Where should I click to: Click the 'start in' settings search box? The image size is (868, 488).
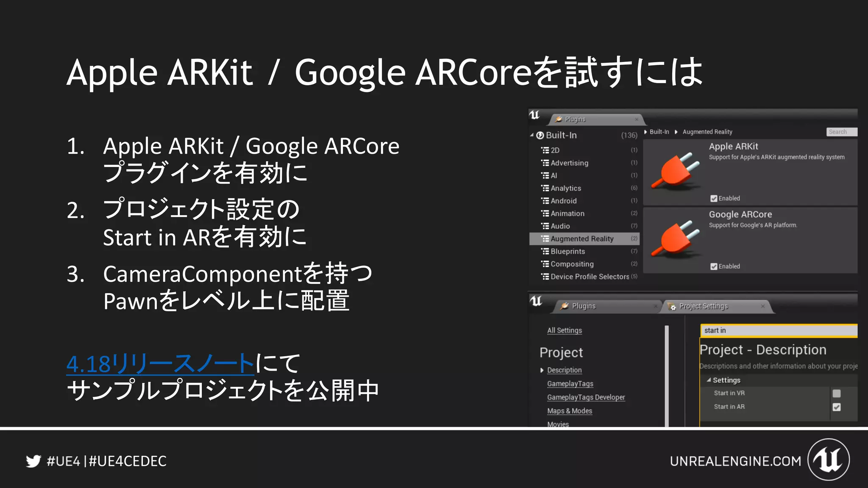pos(779,330)
